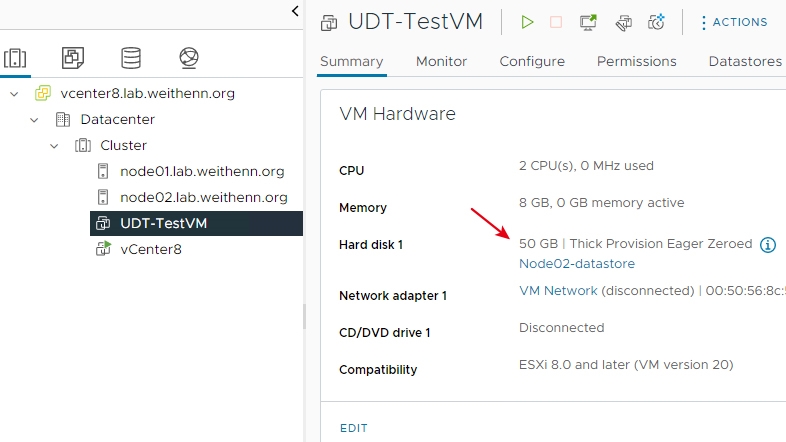Collapse the Cluster tree node
786x442 pixels.
pos(54,146)
